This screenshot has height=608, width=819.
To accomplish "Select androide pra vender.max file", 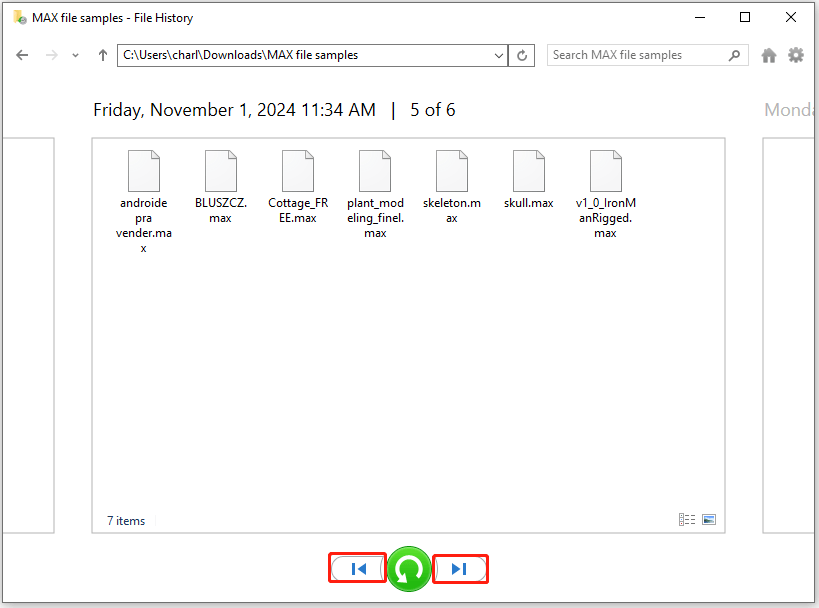I will click(144, 202).
